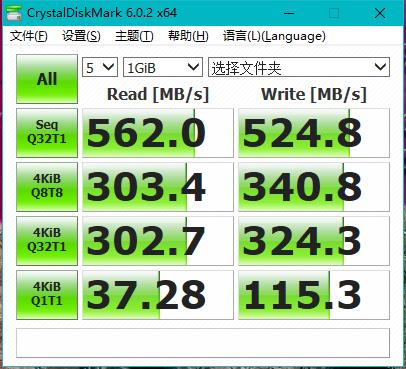Select the 4KiB Q32T1 read result 302.7
The height and width of the screenshot is (369, 406).
pyautogui.click(x=158, y=241)
